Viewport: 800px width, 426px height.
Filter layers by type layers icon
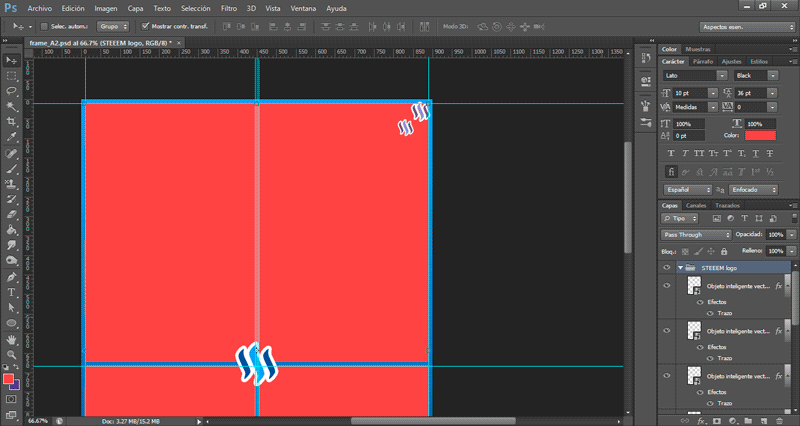(x=744, y=218)
